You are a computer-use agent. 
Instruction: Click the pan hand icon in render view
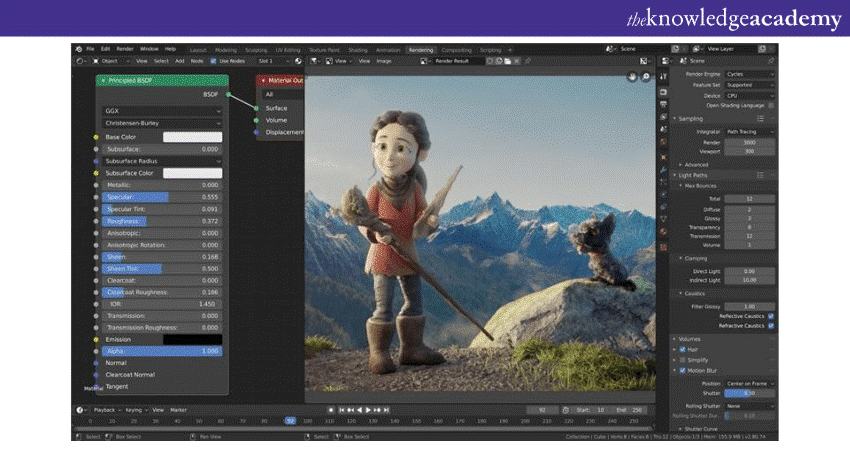(x=633, y=77)
